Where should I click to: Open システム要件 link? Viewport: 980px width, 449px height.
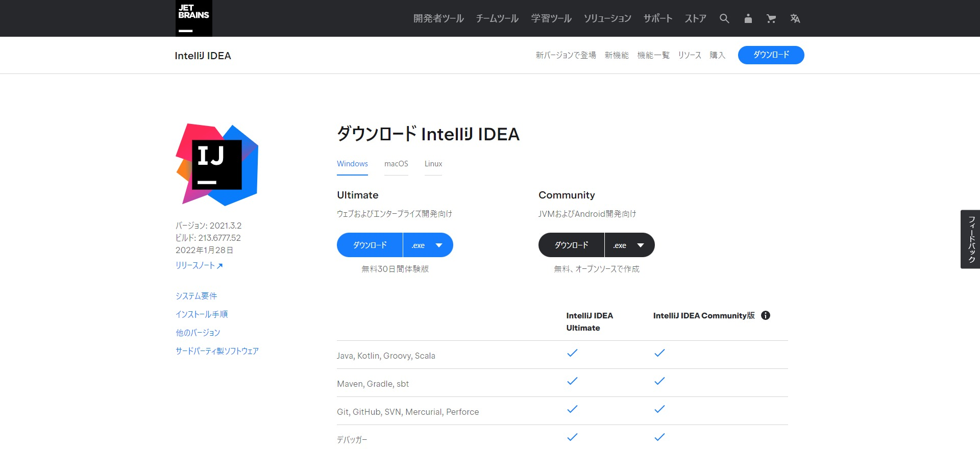click(x=197, y=296)
